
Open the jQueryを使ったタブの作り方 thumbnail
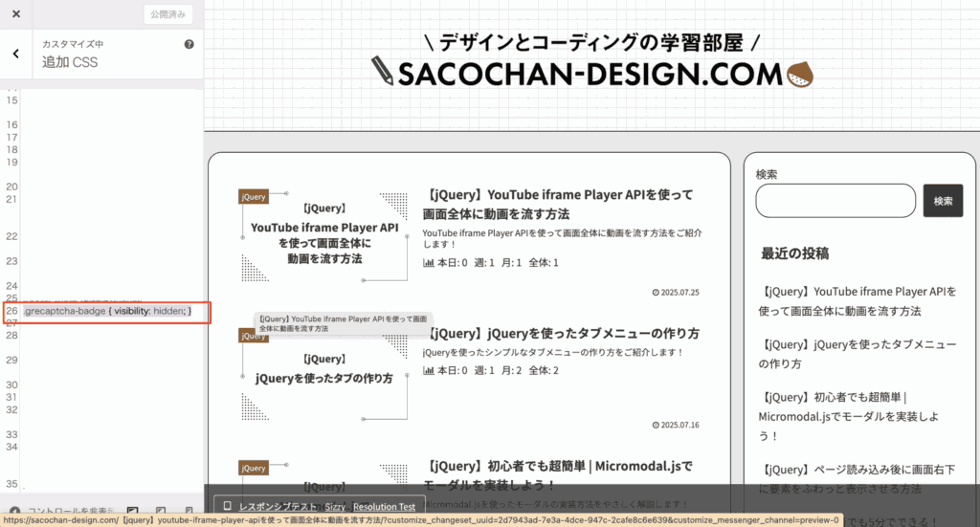tap(324, 373)
